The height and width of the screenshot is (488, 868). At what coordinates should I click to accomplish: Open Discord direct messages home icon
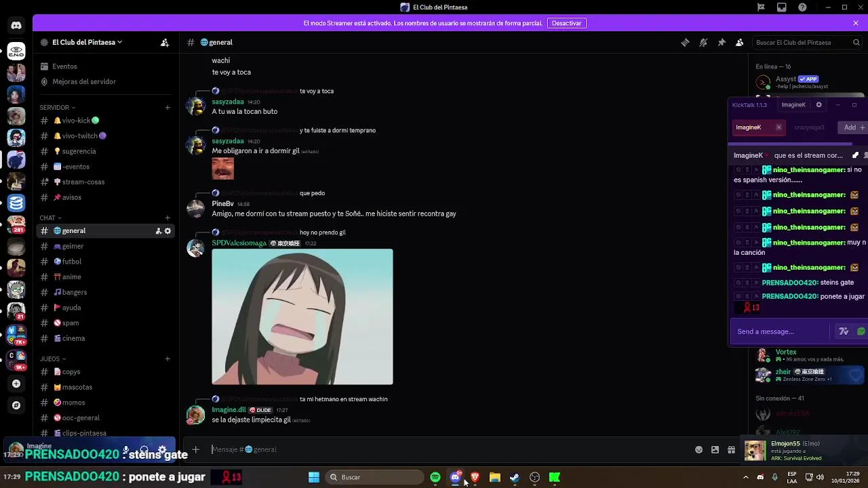(16, 26)
